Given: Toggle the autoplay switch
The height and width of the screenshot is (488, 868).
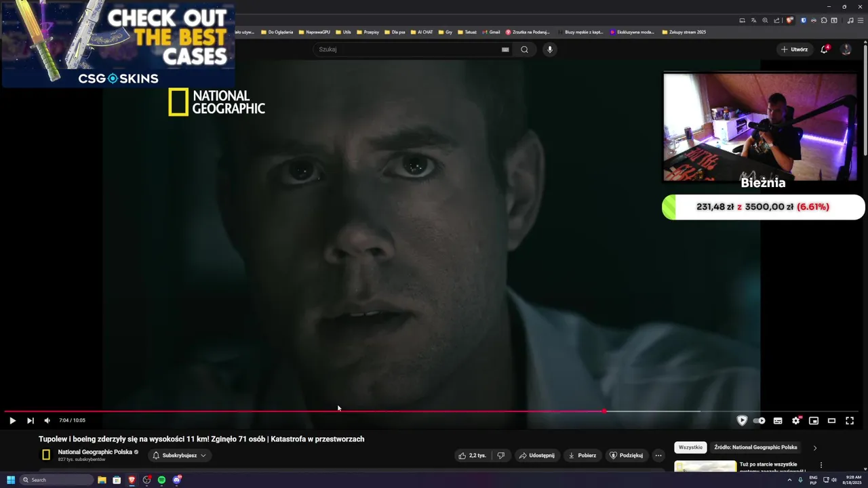Looking at the screenshot, I should (x=759, y=420).
